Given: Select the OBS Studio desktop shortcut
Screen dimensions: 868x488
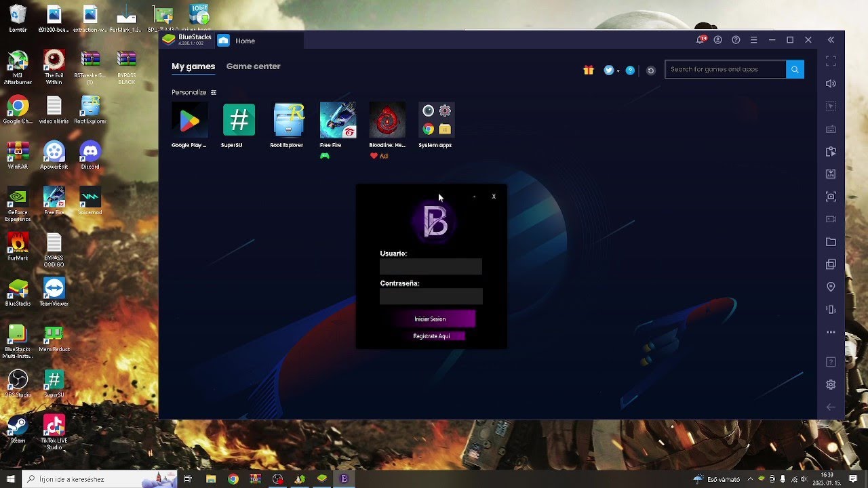Looking at the screenshot, I should (18, 384).
